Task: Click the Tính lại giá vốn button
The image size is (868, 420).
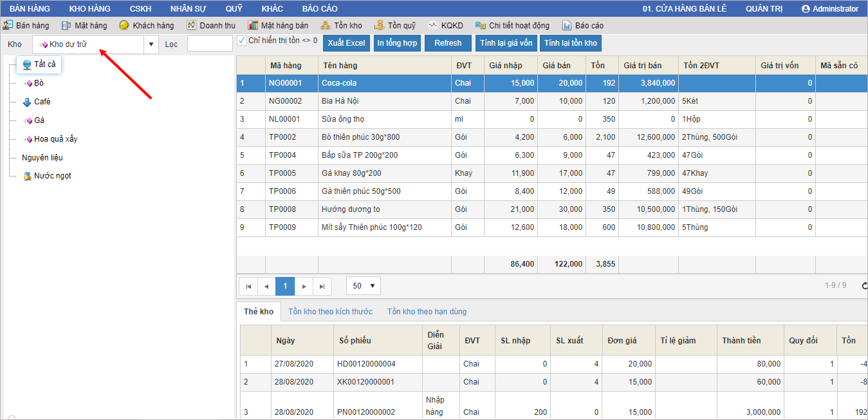Action: tap(506, 43)
